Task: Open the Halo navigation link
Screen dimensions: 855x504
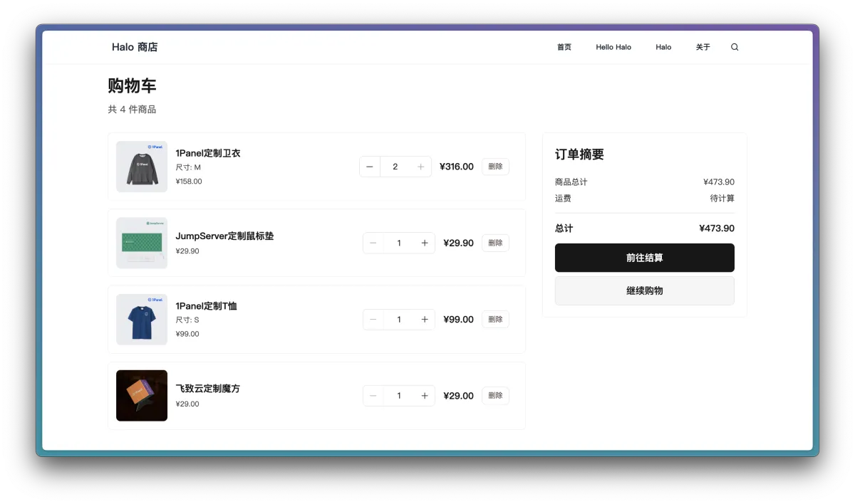Action: click(663, 47)
